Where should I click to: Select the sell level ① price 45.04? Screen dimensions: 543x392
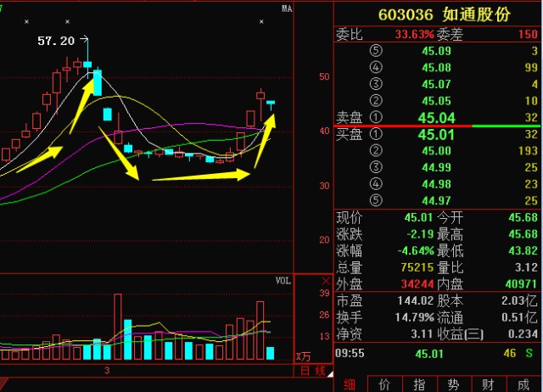pyautogui.click(x=436, y=118)
